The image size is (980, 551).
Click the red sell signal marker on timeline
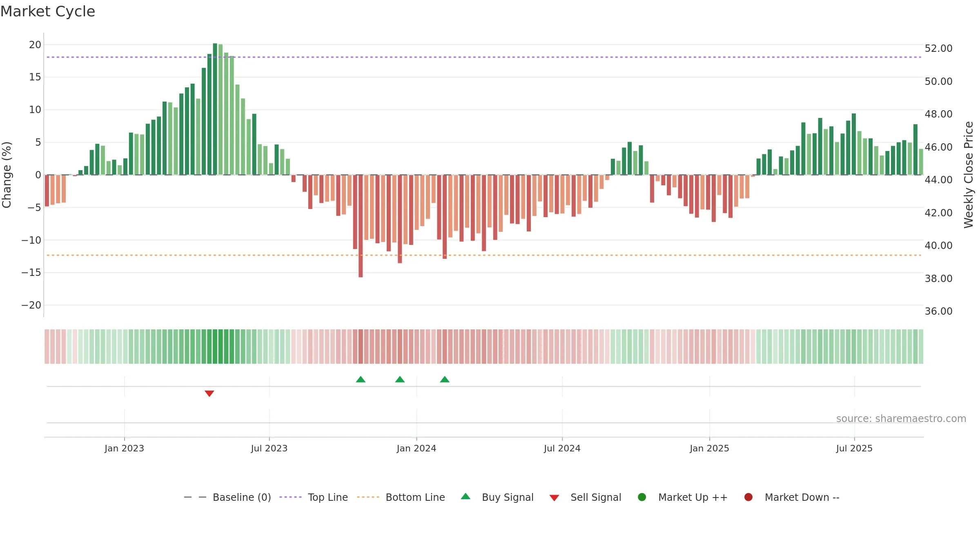209,393
